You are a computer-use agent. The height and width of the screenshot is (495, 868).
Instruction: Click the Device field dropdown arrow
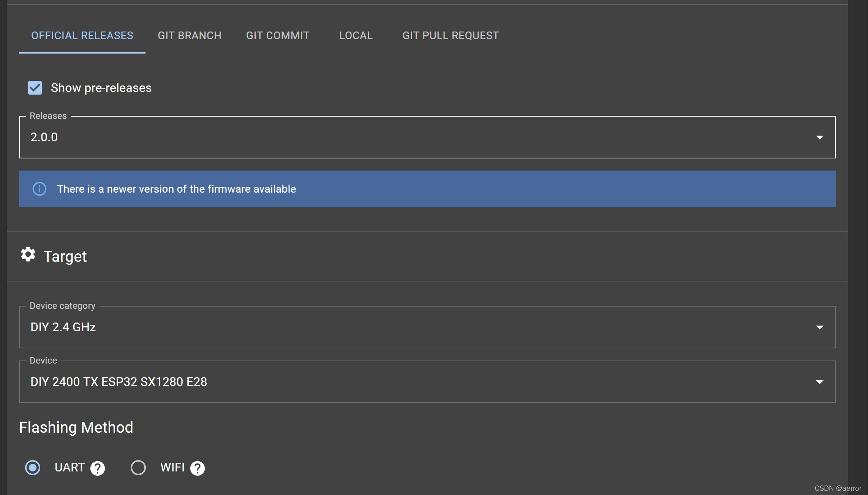(819, 382)
